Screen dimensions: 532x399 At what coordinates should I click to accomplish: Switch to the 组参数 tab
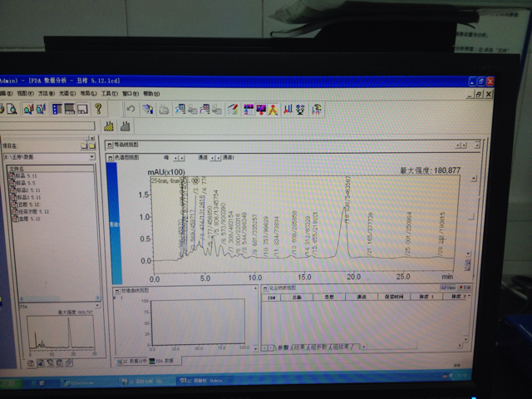coord(318,347)
